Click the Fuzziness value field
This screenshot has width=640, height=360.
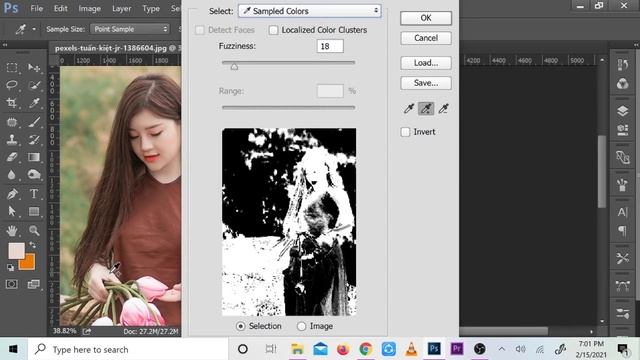(x=330, y=46)
